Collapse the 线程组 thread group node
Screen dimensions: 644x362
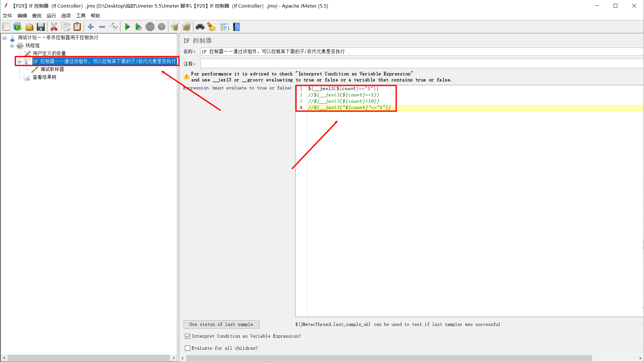coord(12,46)
